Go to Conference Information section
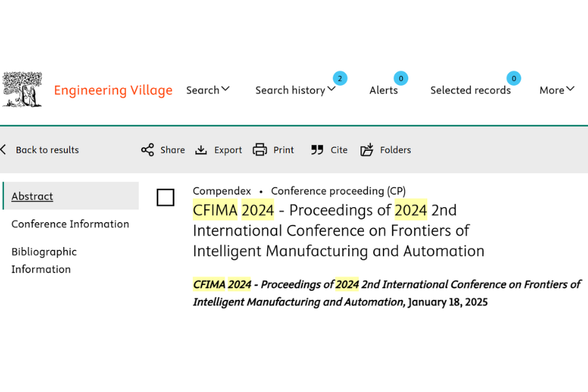Screen dimensions: 588x392 70,224
